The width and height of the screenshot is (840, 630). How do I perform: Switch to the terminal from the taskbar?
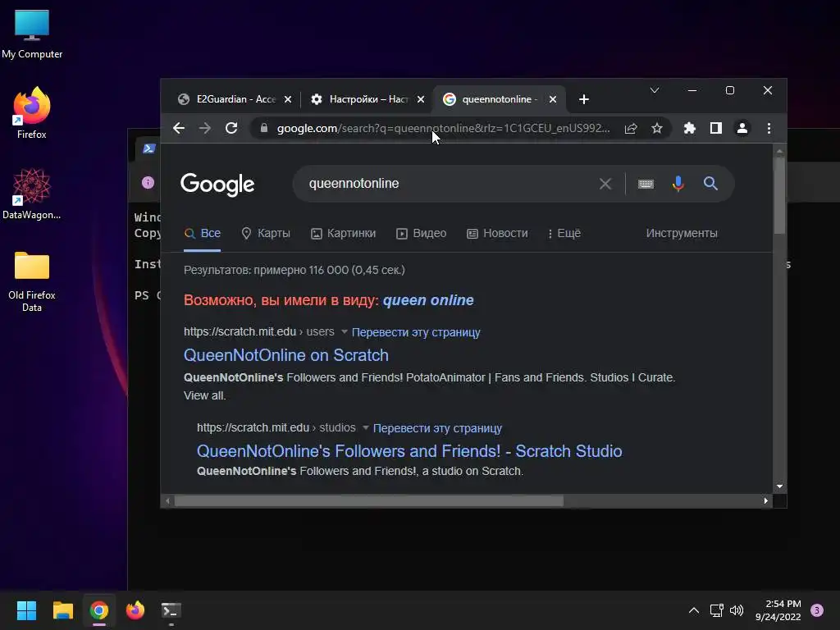171,610
